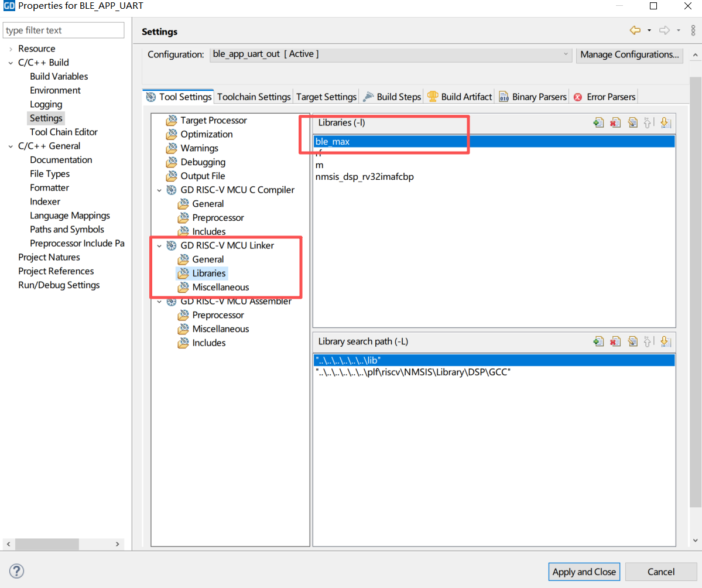Collapse the C/C++ Build tree node
Screen dimensions: 702x588
point(11,63)
